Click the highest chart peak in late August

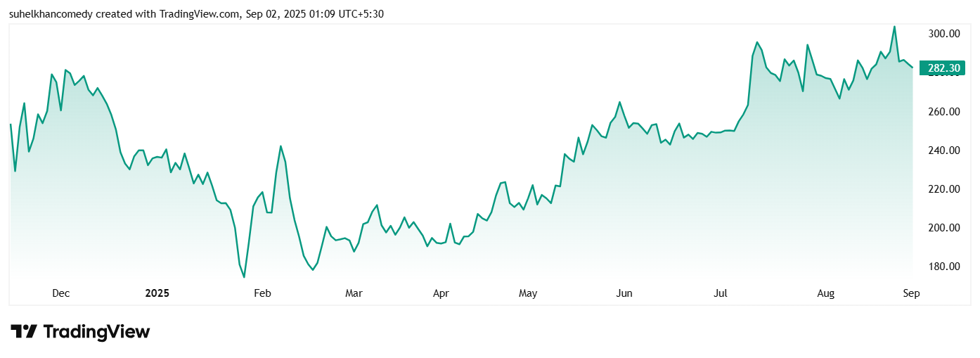click(x=894, y=27)
